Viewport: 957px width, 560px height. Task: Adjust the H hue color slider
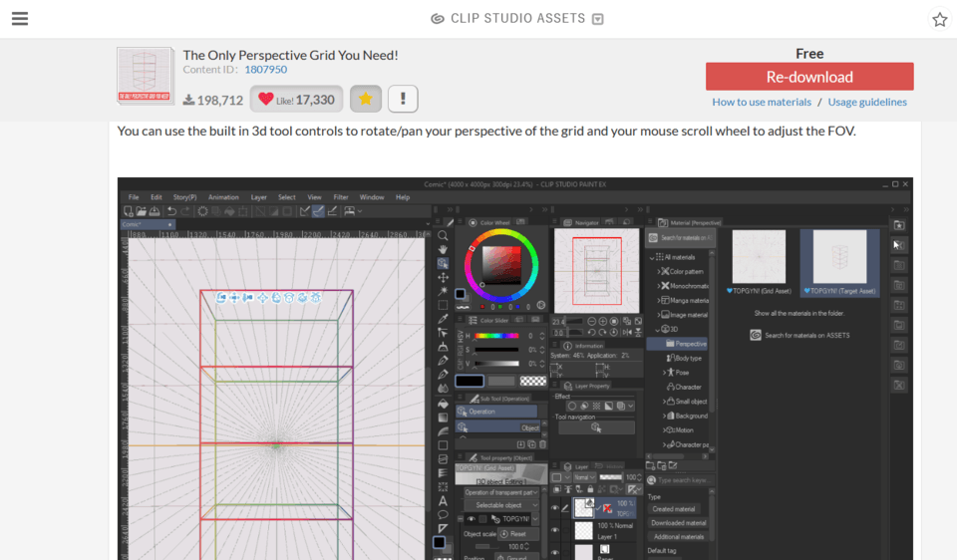click(x=496, y=336)
